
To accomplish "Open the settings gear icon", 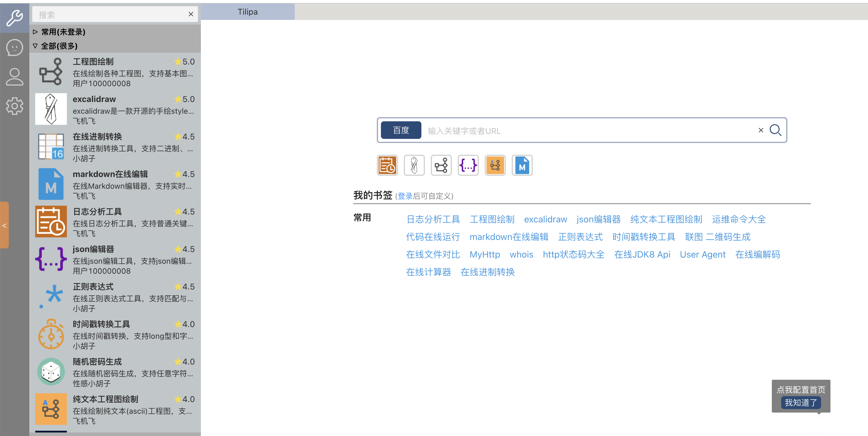I will coord(14,106).
